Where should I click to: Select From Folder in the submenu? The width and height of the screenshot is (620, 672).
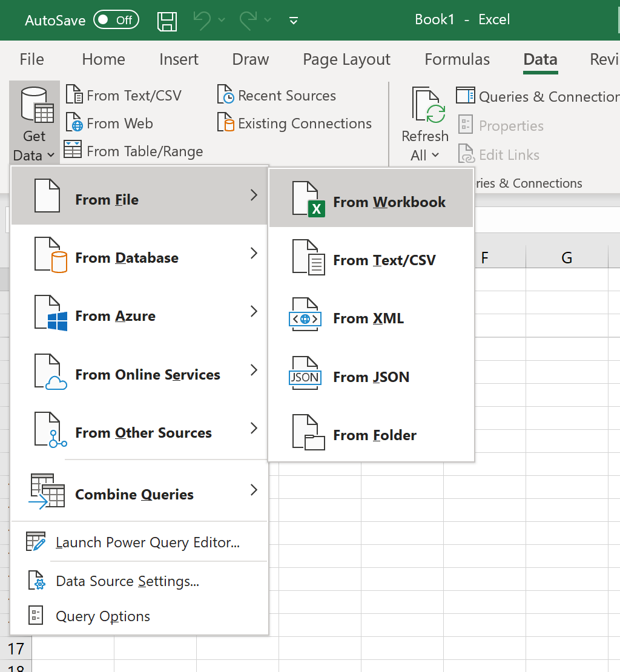(371, 432)
